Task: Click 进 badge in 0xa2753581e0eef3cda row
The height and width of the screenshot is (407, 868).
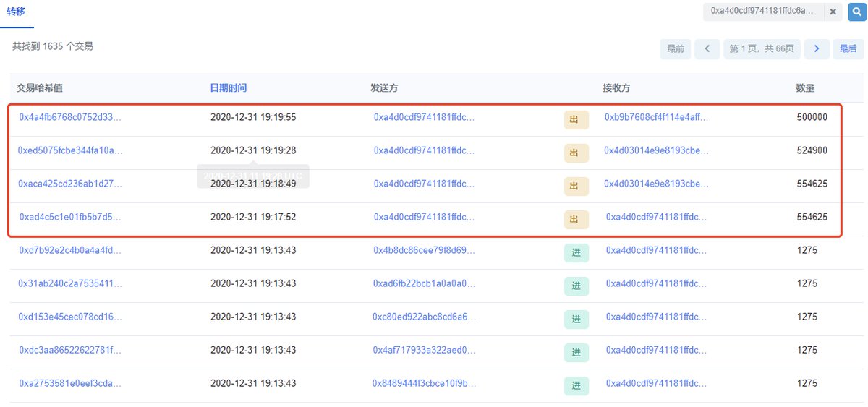Action: [x=576, y=386]
